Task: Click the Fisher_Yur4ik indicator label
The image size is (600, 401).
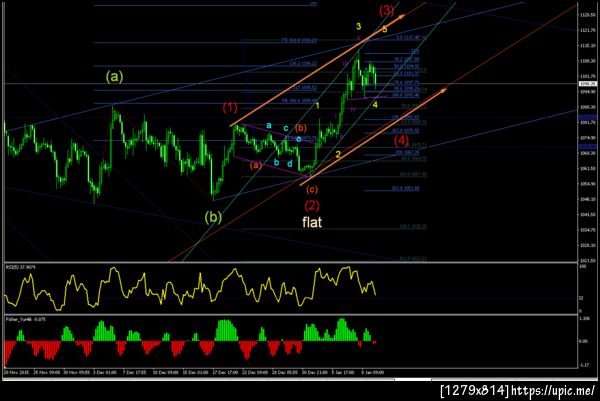Action: tap(26, 319)
